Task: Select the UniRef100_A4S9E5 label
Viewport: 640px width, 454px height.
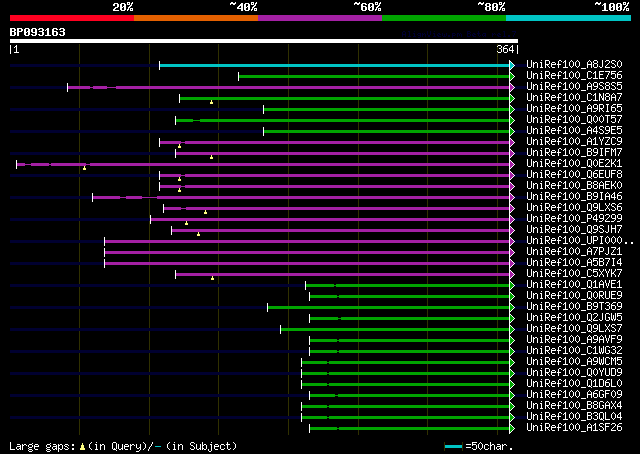Action: coord(574,131)
